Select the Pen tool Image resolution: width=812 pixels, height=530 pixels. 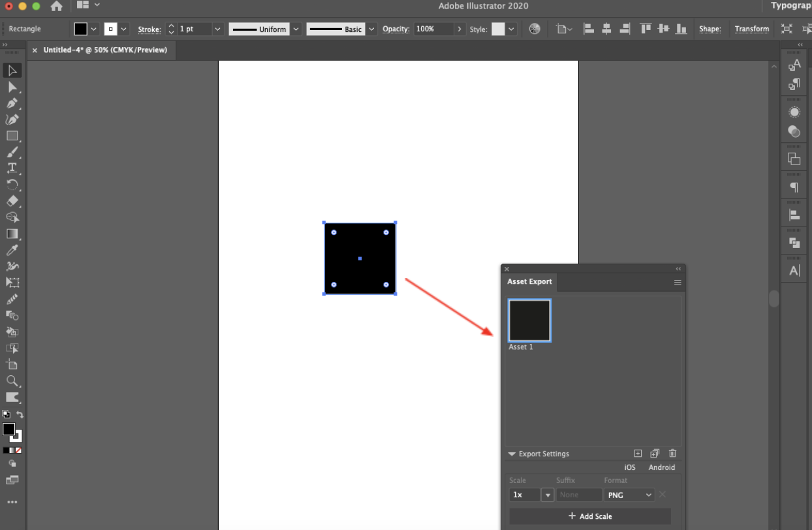coord(12,103)
